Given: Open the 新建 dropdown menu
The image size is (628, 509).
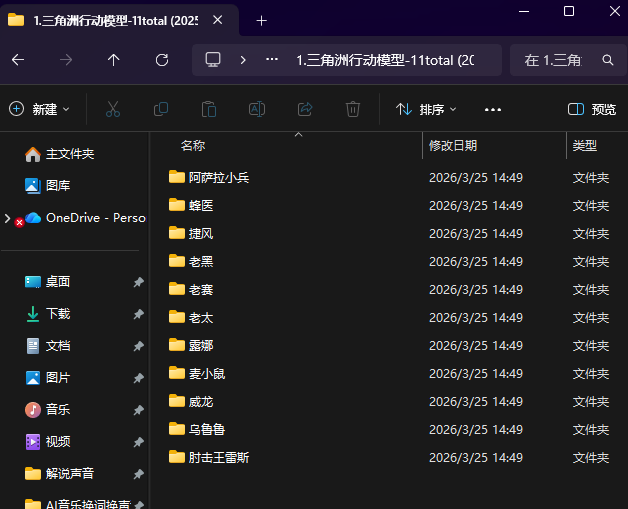Looking at the screenshot, I should 40,109.
